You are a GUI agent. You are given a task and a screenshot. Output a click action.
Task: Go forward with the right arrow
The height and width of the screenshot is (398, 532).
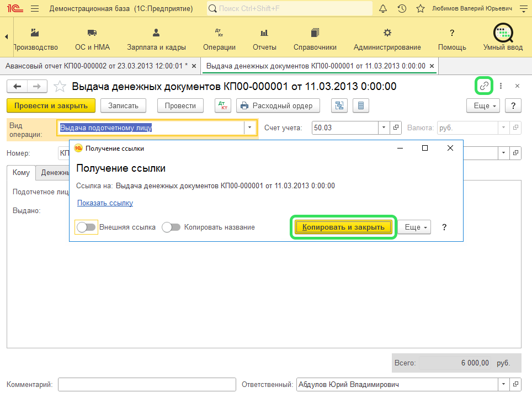[37, 87]
